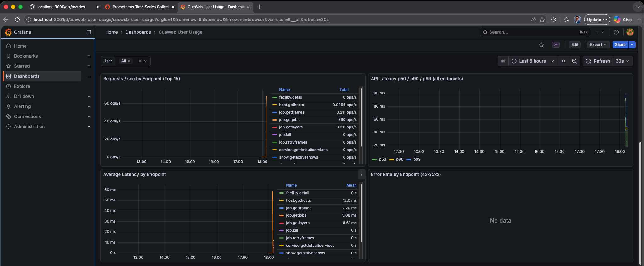The width and height of the screenshot is (644, 266).
Task: Click the browser read aloud icon
Action: click(x=533, y=20)
